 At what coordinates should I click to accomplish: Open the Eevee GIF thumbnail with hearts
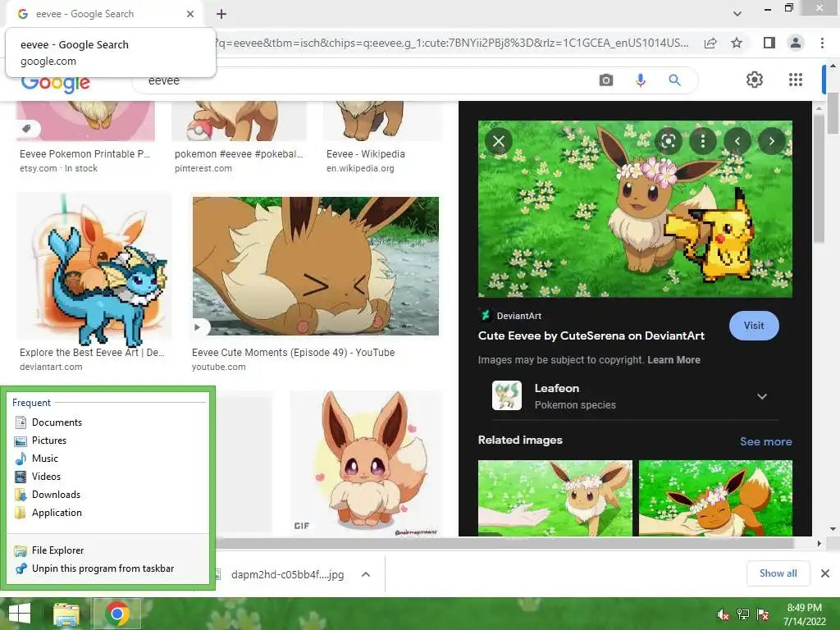click(366, 464)
